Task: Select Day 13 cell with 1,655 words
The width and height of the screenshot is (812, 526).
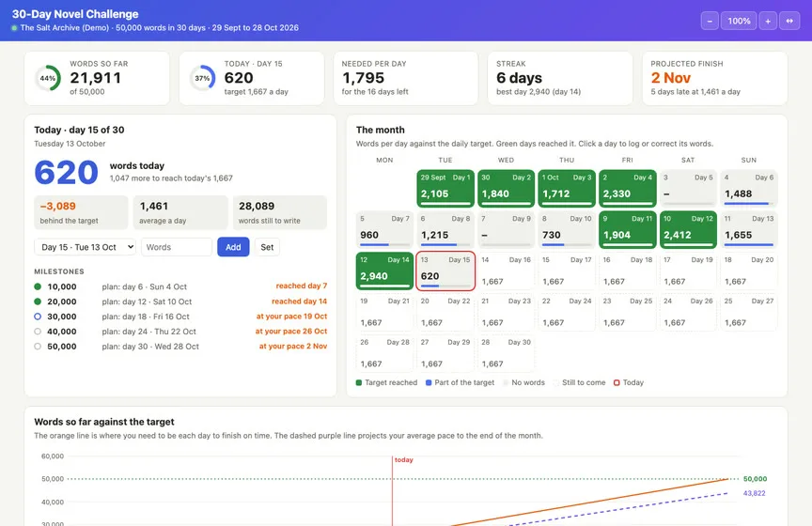Action: pyautogui.click(x=748, y=229)
